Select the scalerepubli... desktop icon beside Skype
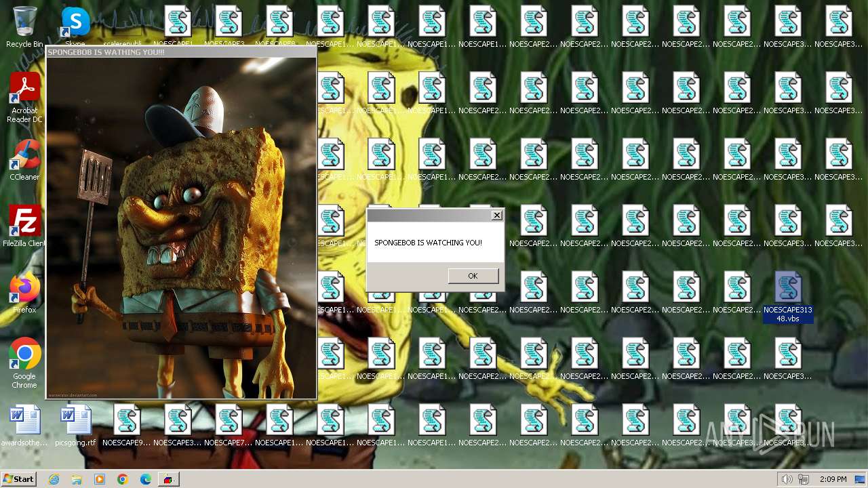 123,27
